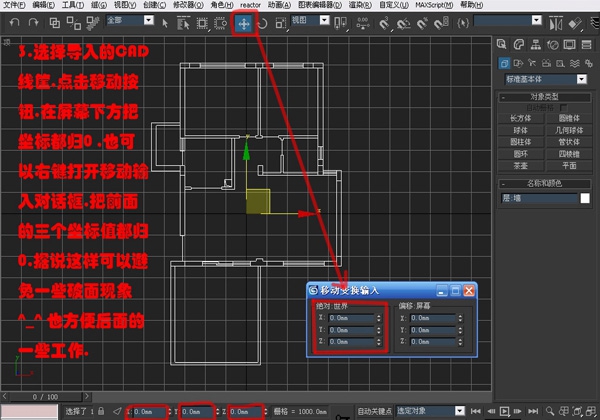Click the time slider showing 0 / 100
Image resolution: width=600 pixels, height=420 pixels.
[x=45, y=397]
